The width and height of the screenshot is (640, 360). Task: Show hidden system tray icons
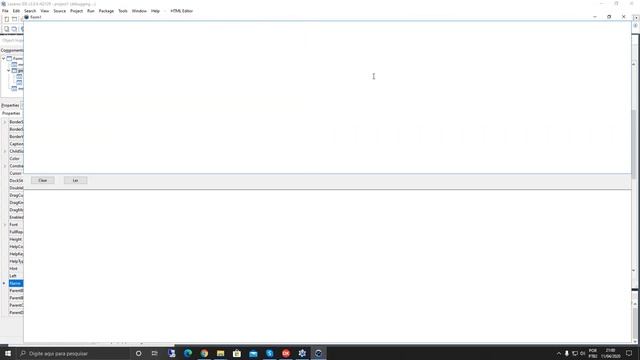[x=559, y=353]
